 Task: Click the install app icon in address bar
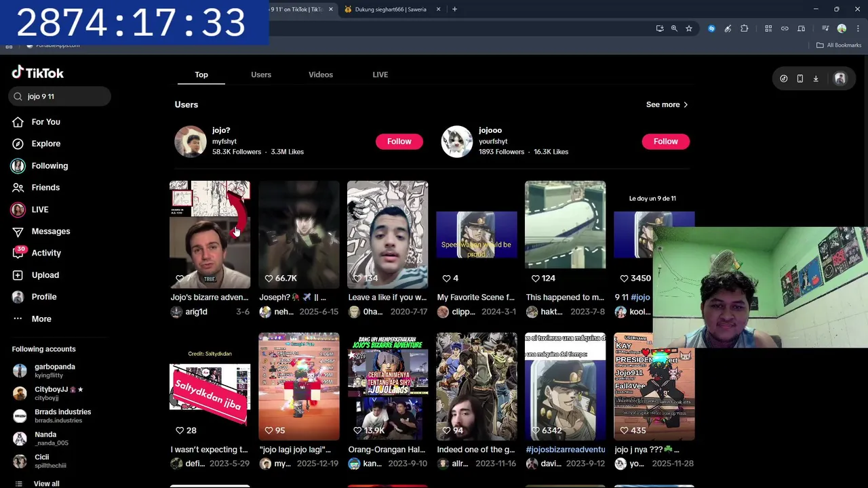[659, 28]
